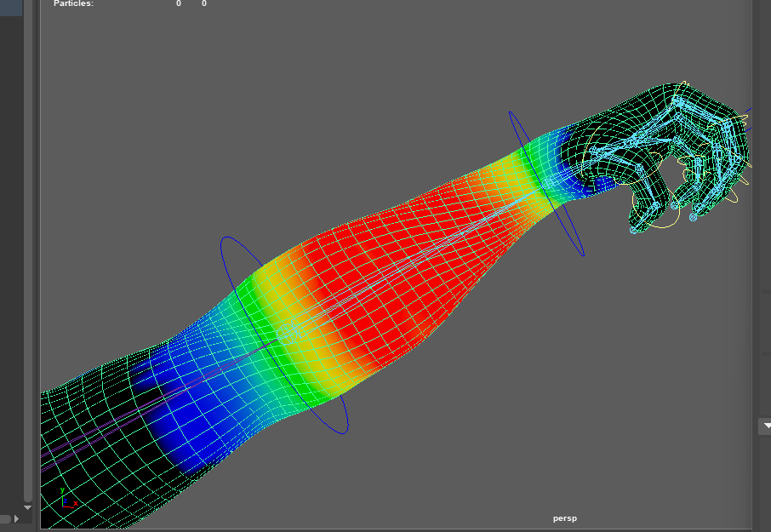
Task: Click the blue weighted upper arm area
Action: (170, 409)
